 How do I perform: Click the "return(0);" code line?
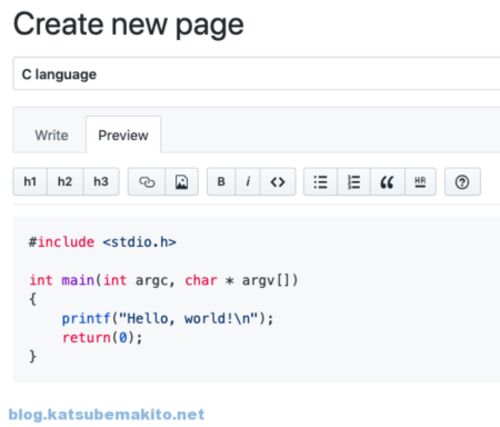[102, 337]
